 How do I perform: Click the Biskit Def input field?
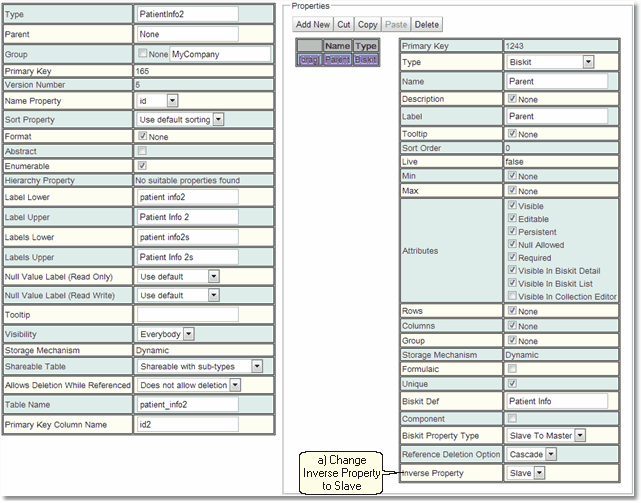tap(556, 401)
